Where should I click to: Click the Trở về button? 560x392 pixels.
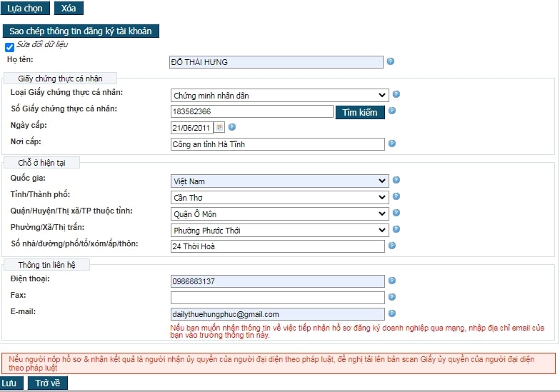(47, 383)
